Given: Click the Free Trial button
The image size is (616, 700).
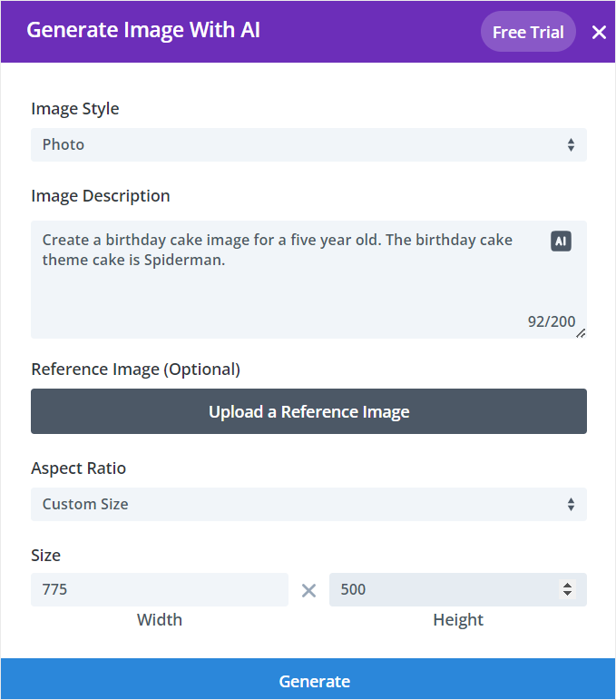Looking at the screenshot, I should click(x=528, y=32).
